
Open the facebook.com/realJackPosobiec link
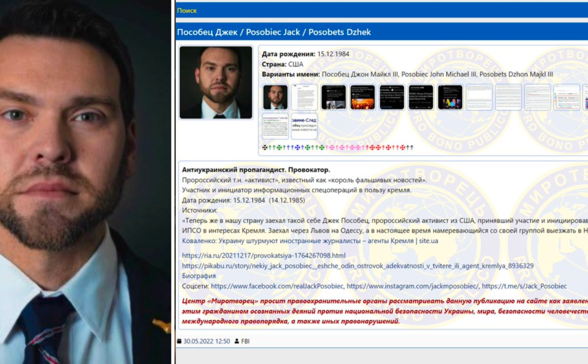coord(277,286)
